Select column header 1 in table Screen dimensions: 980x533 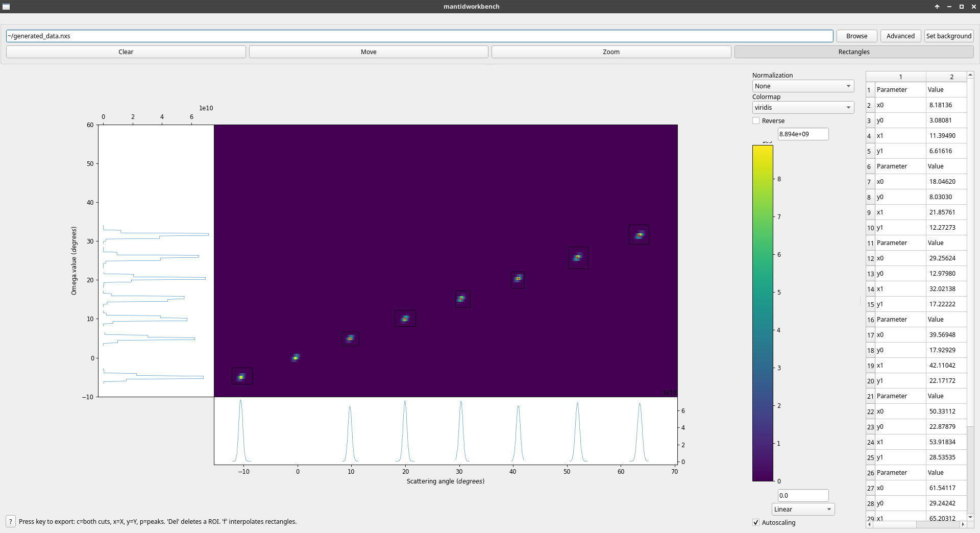tap(900, 77)
